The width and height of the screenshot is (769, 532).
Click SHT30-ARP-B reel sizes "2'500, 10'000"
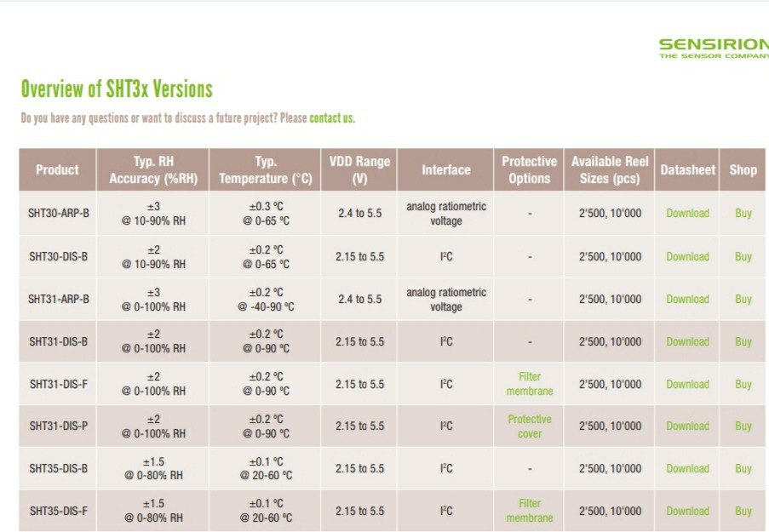pyautogui.click(x=610, y=214)
